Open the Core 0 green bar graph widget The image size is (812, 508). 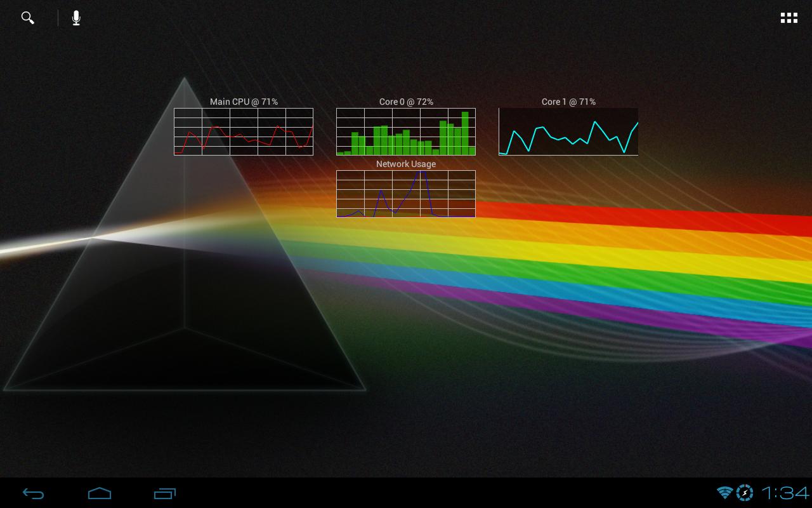(406, 131)
